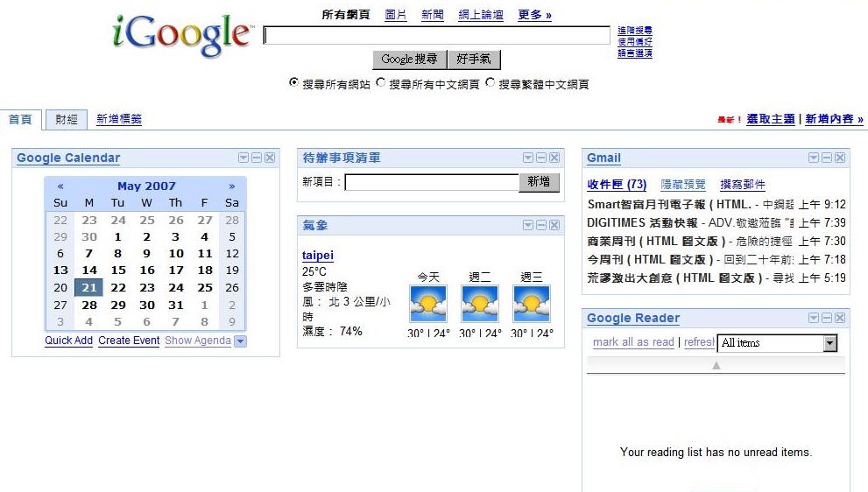
Task: Select 新聞 search category
Action: 433,15
